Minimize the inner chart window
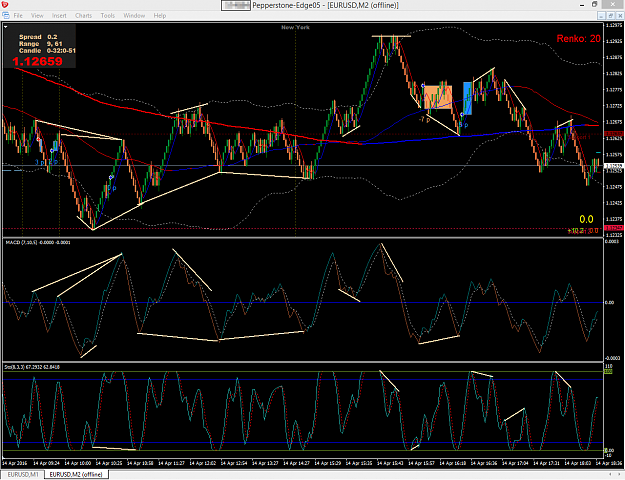625x480 pixels. [x=601, y=16]
